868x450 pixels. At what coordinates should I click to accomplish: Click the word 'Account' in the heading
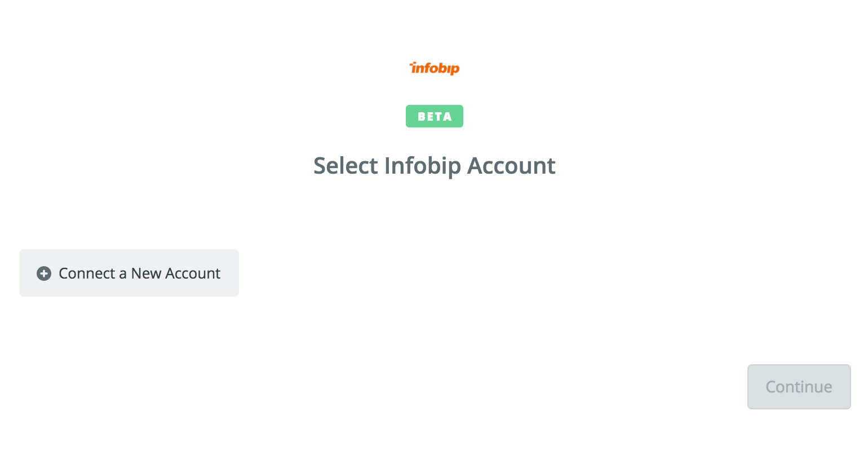512,166
